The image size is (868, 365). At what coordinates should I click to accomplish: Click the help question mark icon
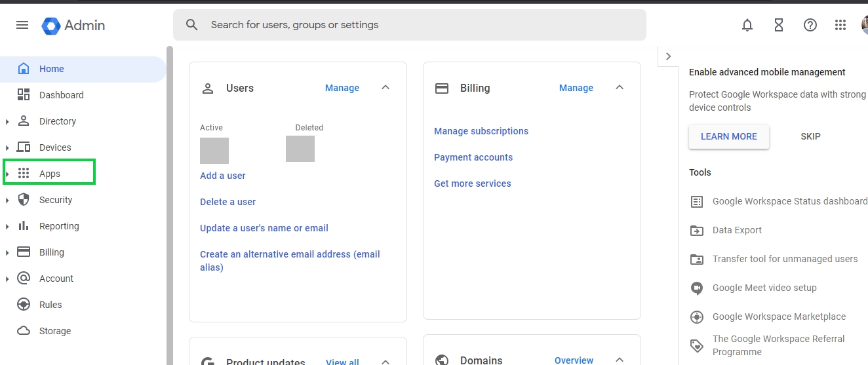click(x=810, y=25)
